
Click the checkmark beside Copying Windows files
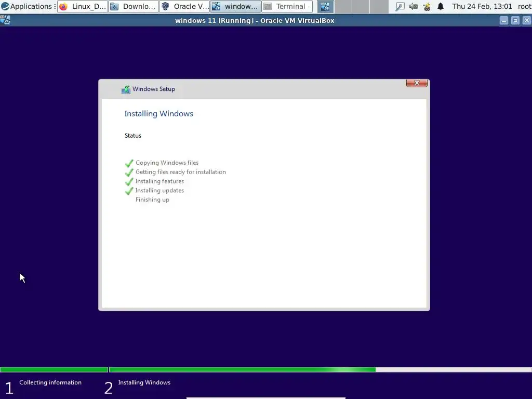[129, 163]
